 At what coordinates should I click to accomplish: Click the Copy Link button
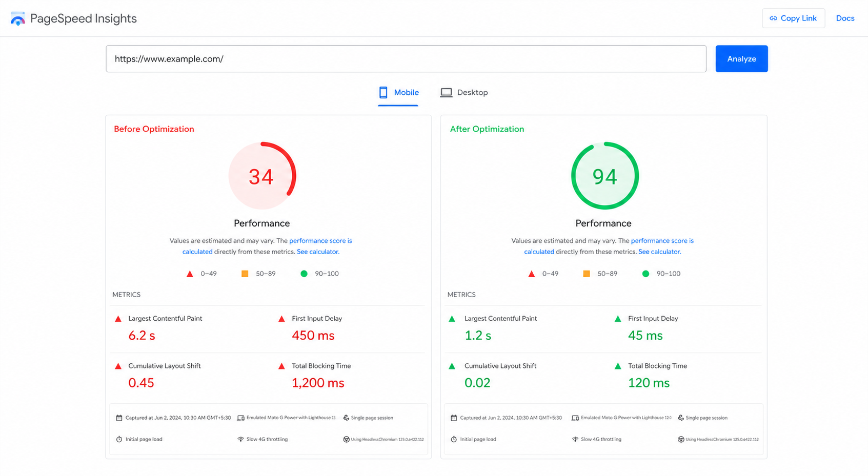pyautogui.click(x=793, y=18)
